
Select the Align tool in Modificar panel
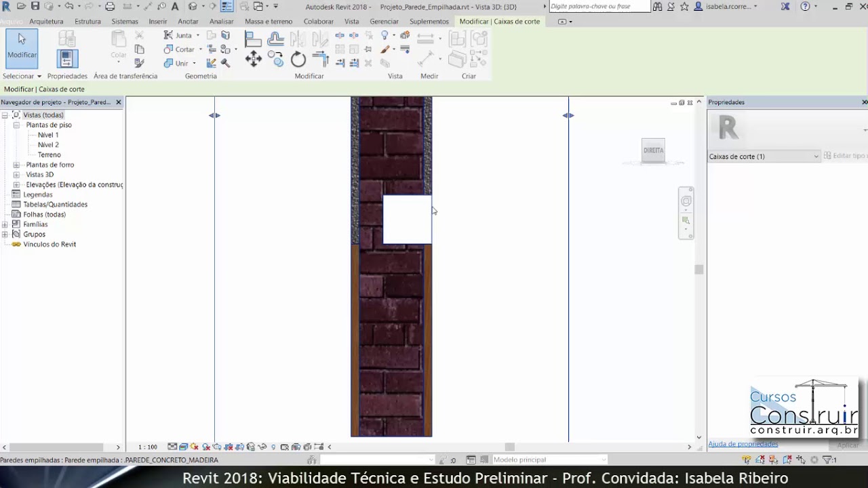[x=253, y=39]
